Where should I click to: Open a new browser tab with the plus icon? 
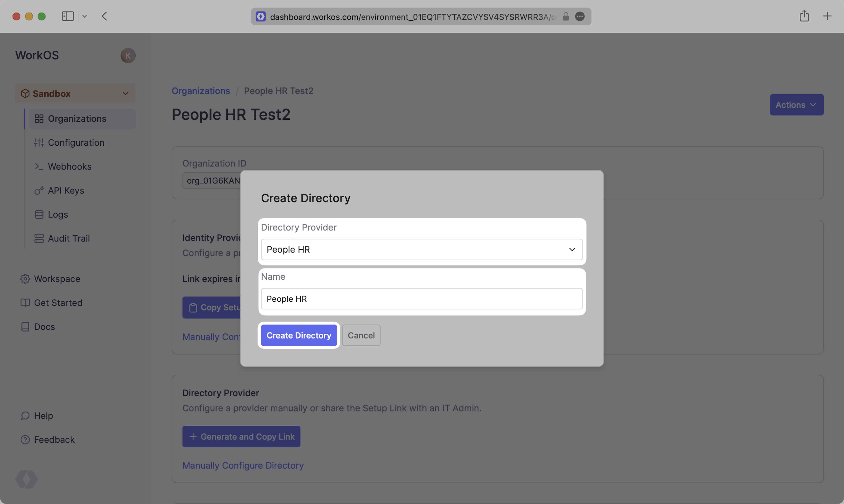pos(827,16)
